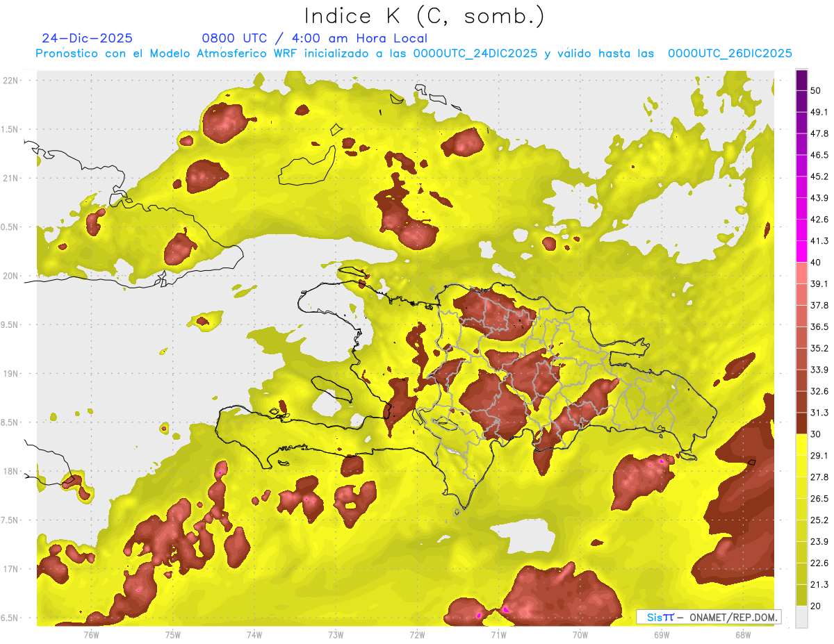Click the colorbar label '39.1'

pos(819,283)
